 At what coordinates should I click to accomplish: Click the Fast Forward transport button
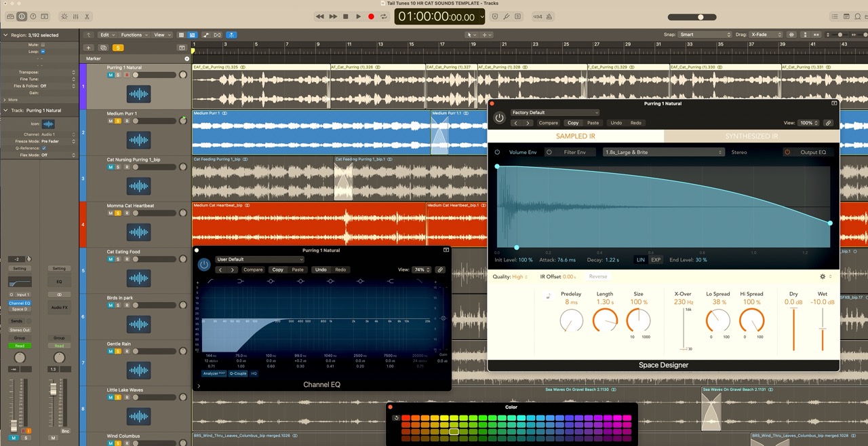pyautogui.click(x=333, y=16)
